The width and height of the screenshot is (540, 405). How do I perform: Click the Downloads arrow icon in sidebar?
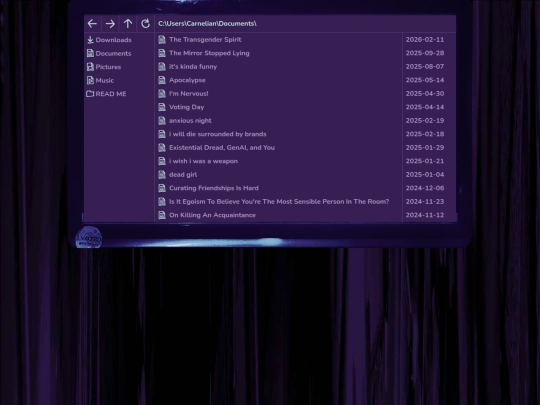point(91,40)
